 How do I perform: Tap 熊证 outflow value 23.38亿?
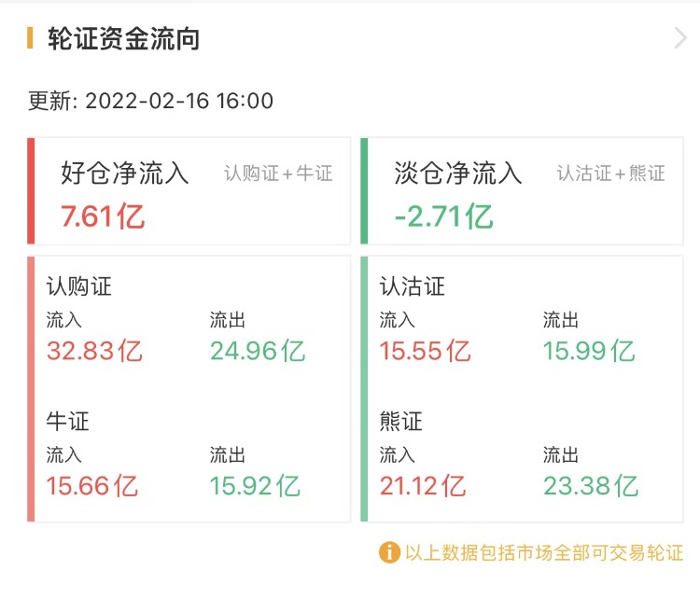coord(591,486)
